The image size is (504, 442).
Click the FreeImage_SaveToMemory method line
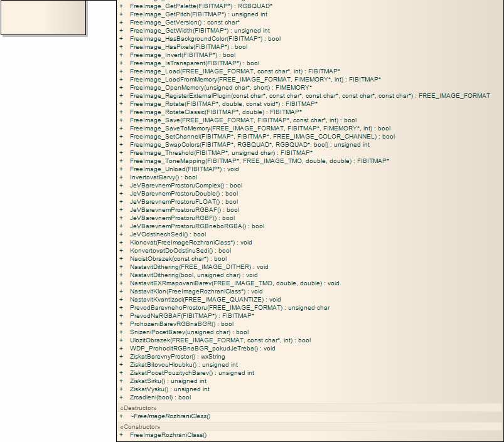(260, 129)
